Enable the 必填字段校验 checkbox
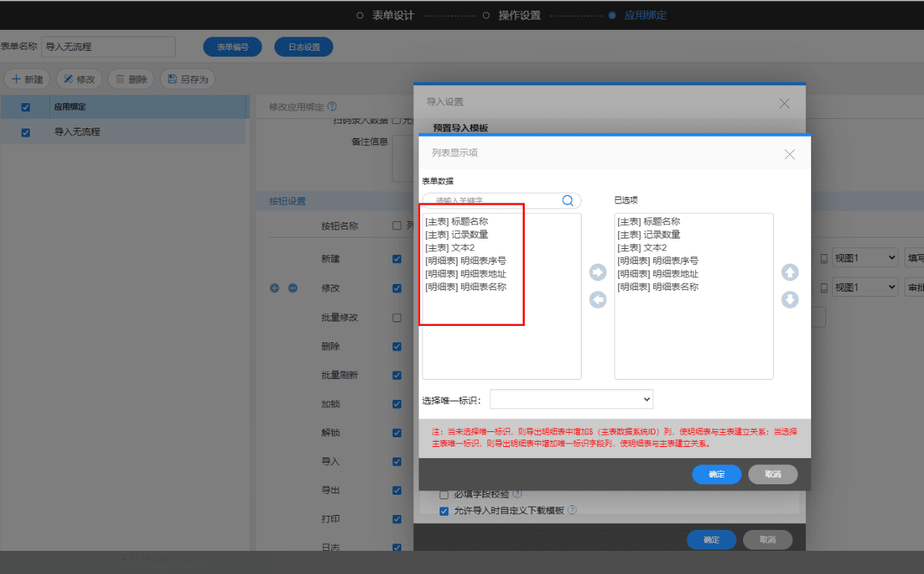The image size is (924, 574). pos(444,494)
